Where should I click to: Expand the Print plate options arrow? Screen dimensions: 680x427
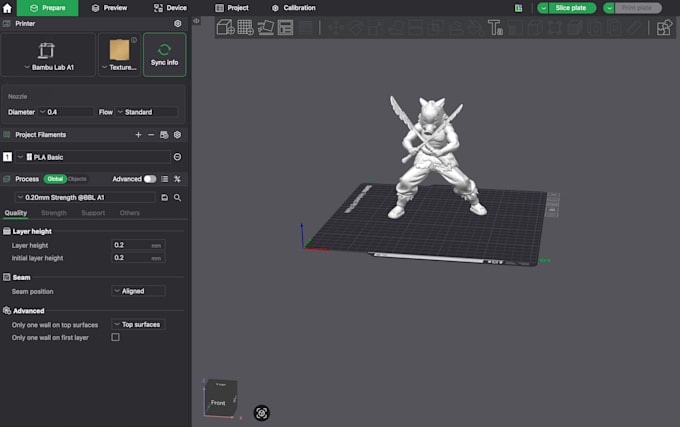[x=609, y=8]
